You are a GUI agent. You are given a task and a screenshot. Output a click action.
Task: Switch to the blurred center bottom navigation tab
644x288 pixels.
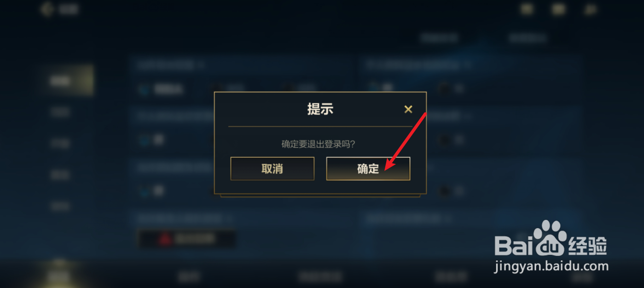click(x=320, y=276)
